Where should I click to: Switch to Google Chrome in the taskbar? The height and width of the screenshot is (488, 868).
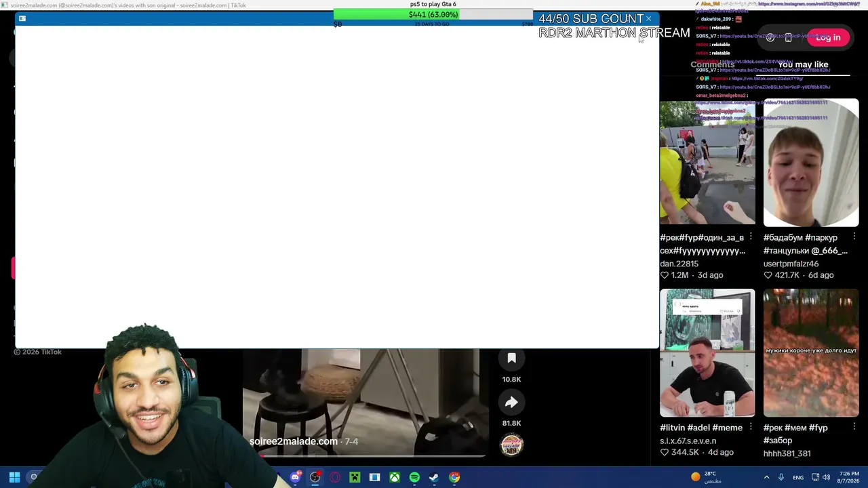pyautogui.click(x=454, y=477)
